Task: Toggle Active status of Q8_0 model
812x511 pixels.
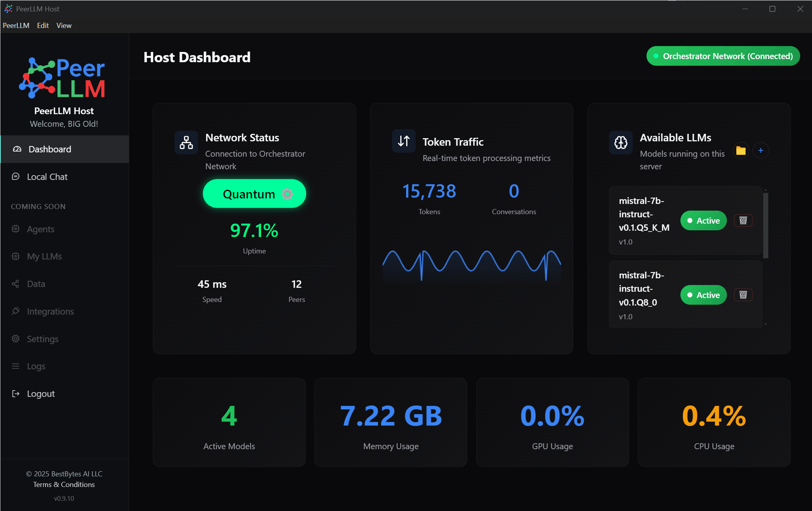Action: point(703,295)
